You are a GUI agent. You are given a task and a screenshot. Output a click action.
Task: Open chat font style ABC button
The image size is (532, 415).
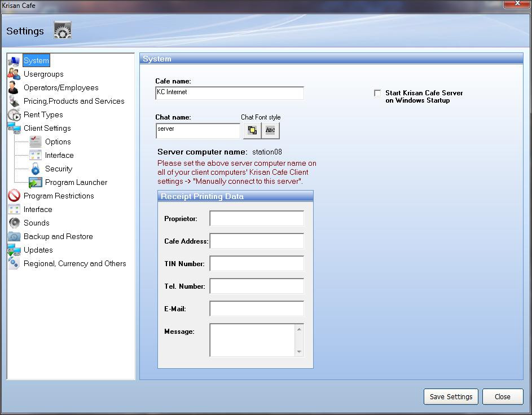tap(270, 130)
